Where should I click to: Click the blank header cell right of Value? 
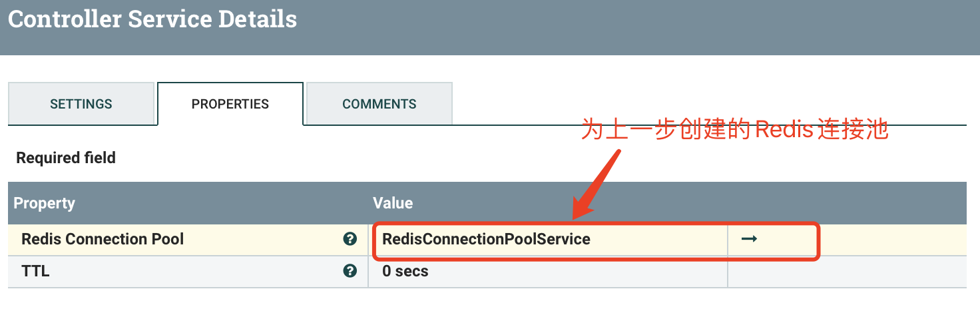point(847,203)
